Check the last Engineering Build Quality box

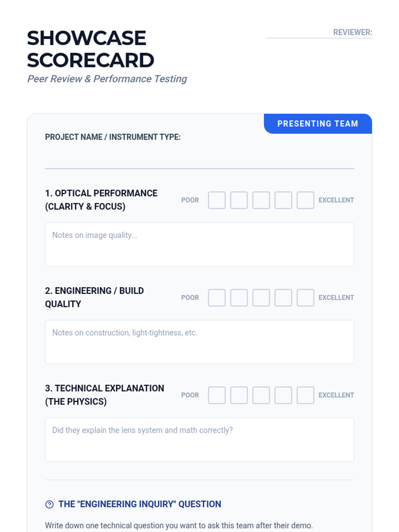[x=305, y=298]
